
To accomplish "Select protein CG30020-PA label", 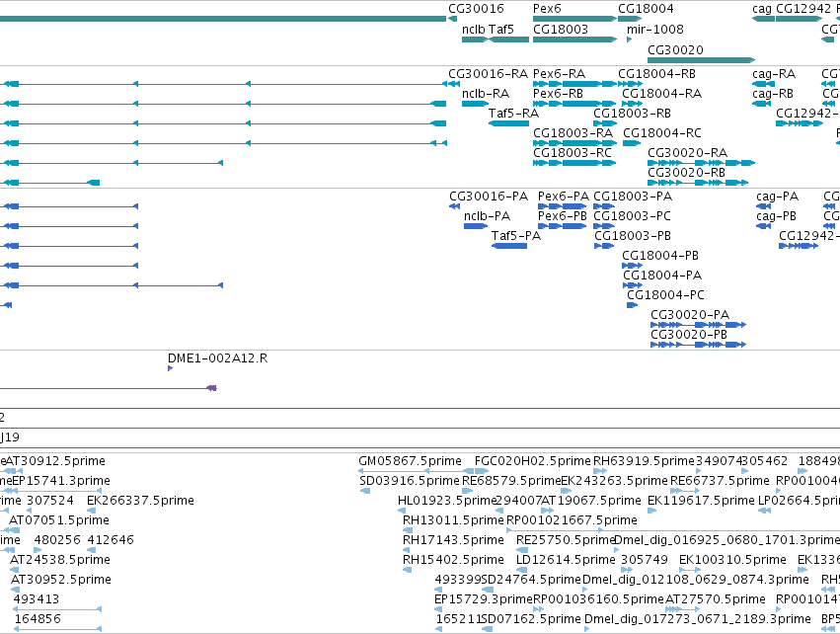I will [690, 315].
